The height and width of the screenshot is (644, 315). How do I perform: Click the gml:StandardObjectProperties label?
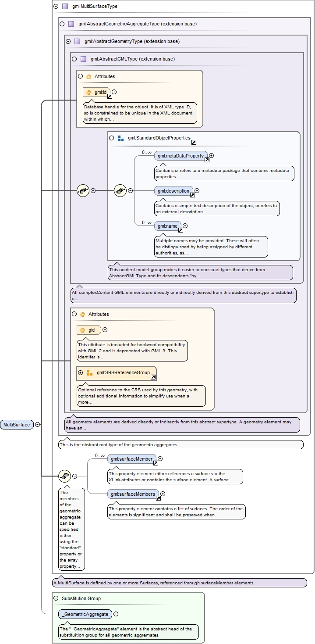click(159, 138)
